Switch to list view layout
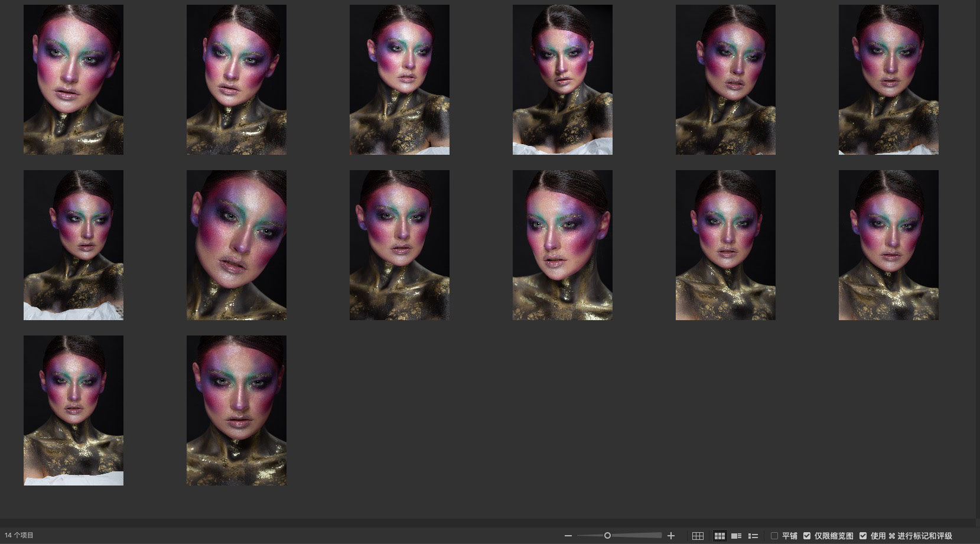Screen dimensions: 980x544 pyautogui.click(x=753, y=536)
